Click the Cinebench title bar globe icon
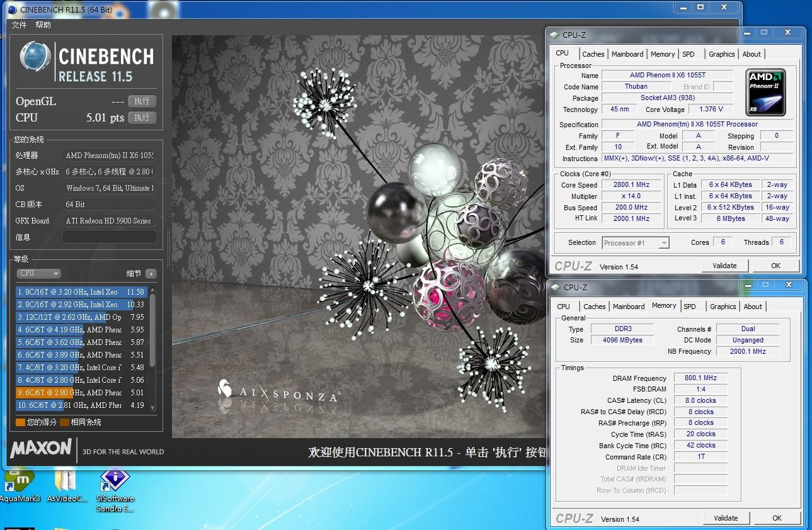The height and width of the screenshot is (530, 812). (12, 9)
